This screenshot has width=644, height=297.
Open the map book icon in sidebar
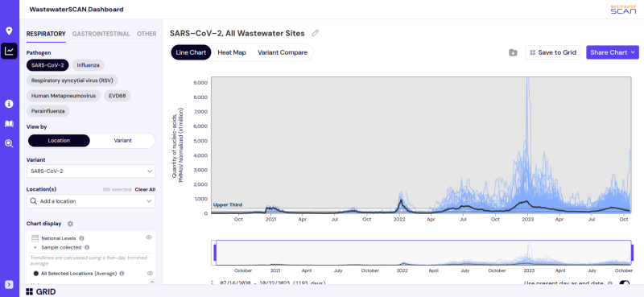(x=9, y=124)
